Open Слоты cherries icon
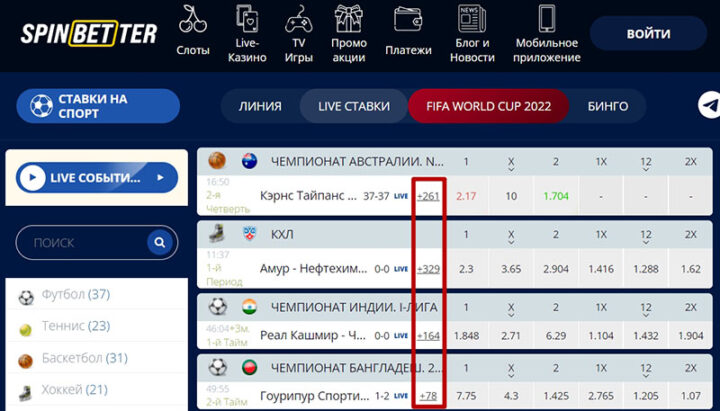 tap(193, 19)
